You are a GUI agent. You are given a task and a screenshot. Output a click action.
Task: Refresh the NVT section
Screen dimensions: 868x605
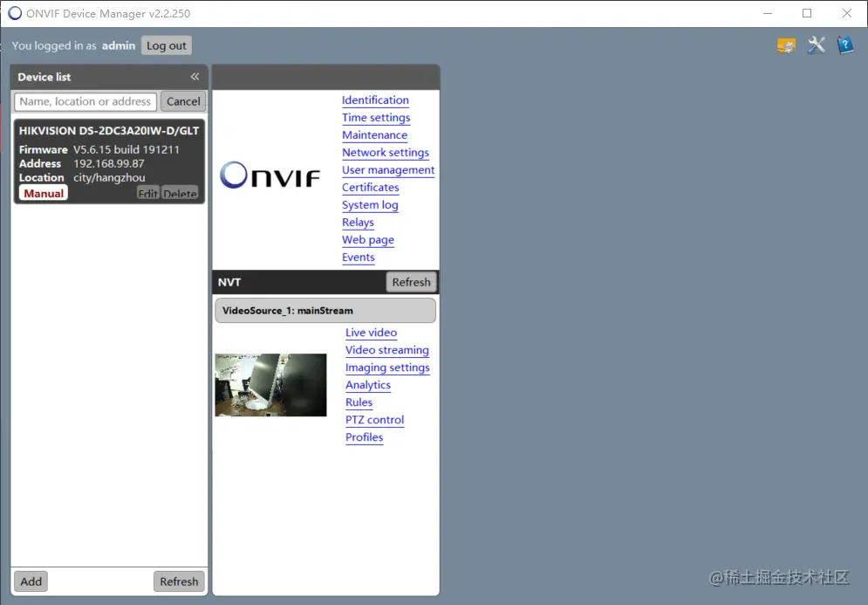411,282
